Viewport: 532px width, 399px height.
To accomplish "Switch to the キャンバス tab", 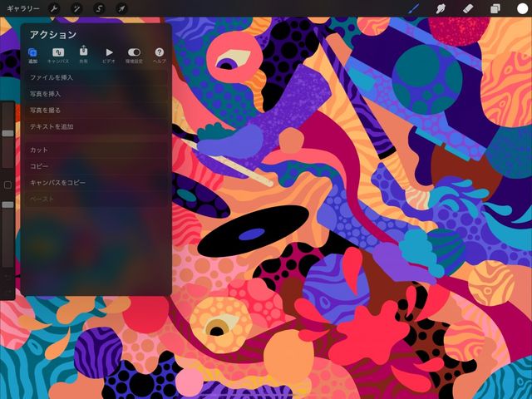I will (x=58, y=56).
